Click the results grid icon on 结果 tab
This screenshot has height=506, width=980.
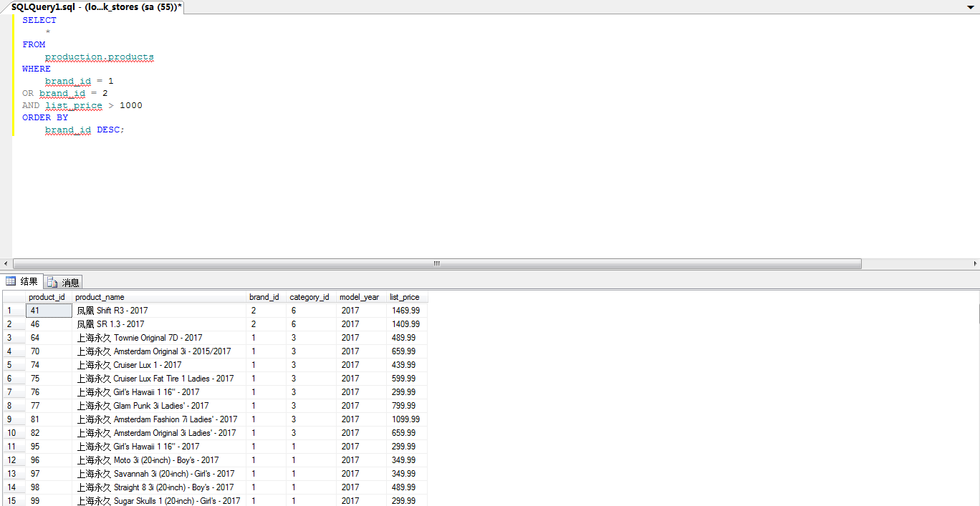[11, 281]
